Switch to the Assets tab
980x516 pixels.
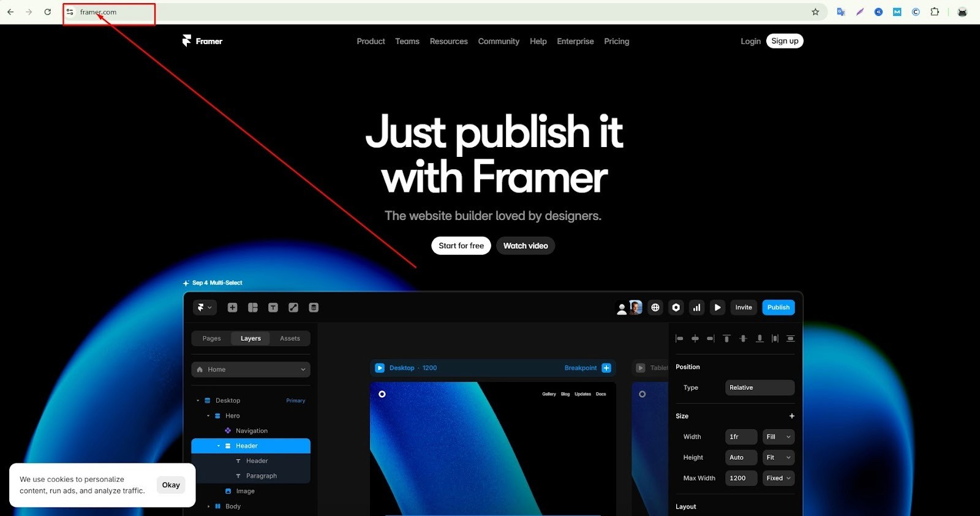(x=290, y=338)
